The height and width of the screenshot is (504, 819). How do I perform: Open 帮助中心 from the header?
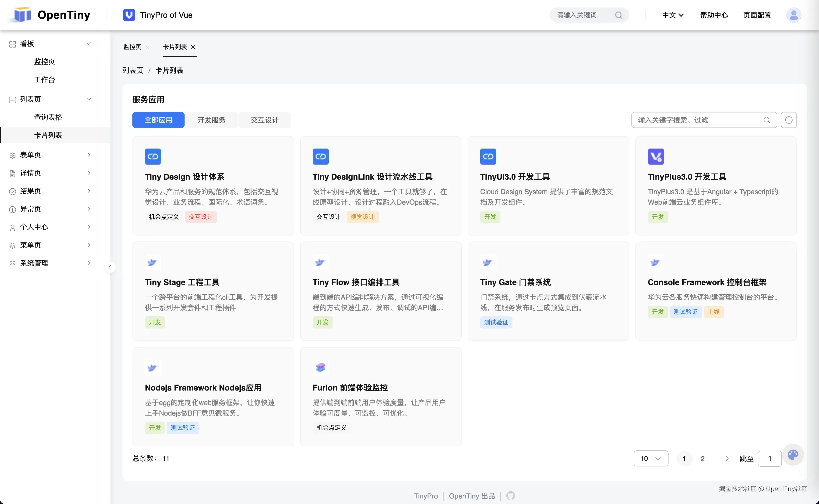[x=714, y=15]
